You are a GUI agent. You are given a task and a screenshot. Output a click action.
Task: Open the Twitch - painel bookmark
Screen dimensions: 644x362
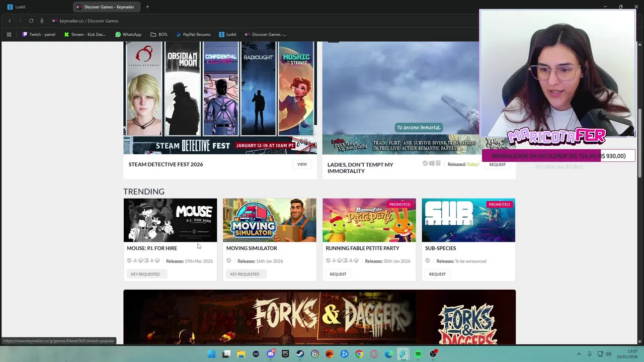[39, 35]
